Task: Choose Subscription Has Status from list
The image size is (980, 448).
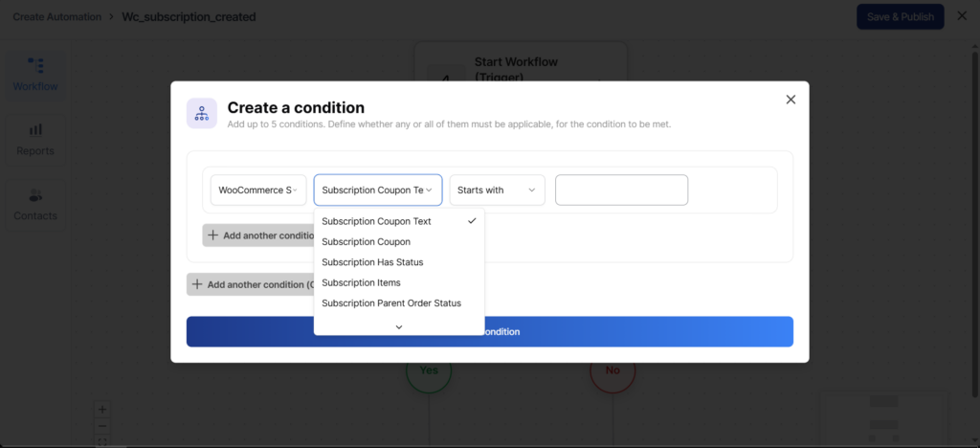Action: [372, 262]
